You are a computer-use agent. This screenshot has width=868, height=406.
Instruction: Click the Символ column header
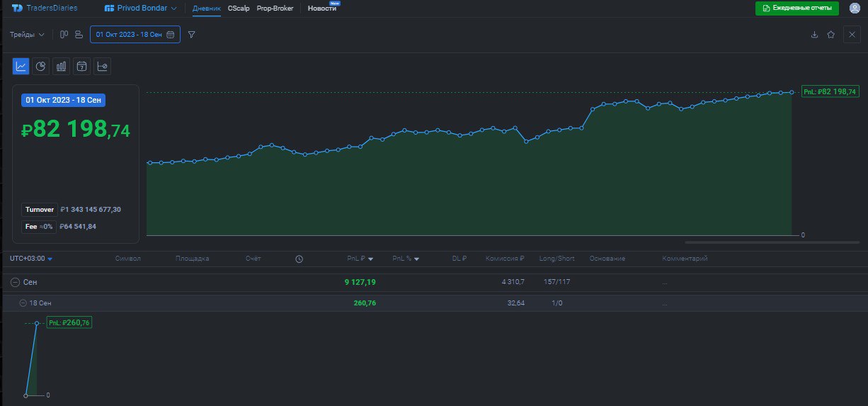click(128, 259)
